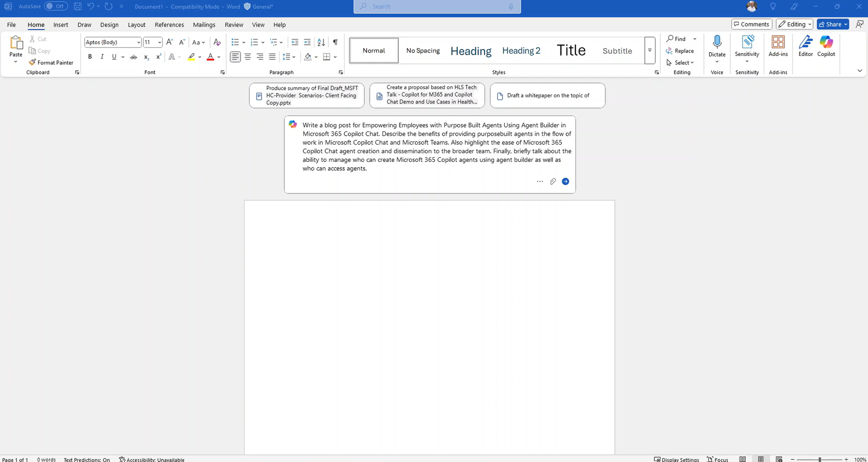The height and width of the screenshot is (462, 868).
Task: Click the Comments button
Action: coord(752,24)
